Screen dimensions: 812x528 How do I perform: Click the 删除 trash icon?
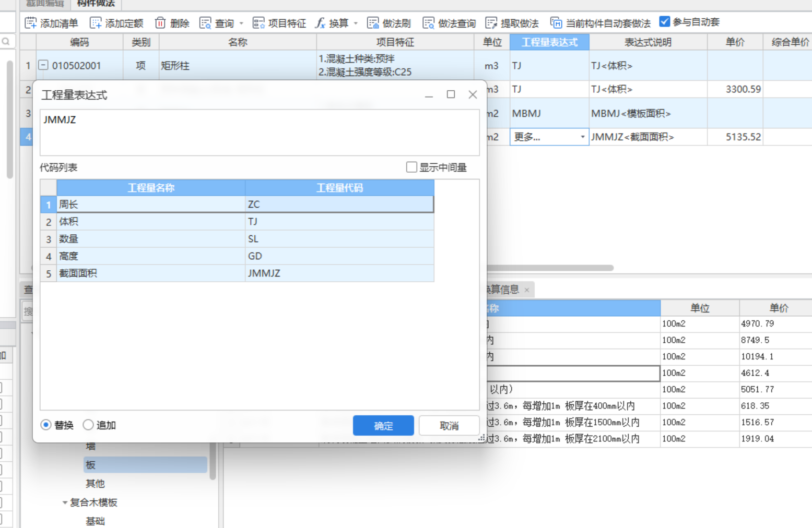point(160,23)
